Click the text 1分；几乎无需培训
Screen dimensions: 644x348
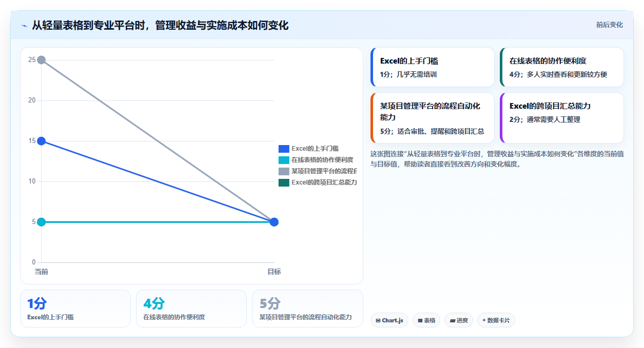pyautogui.click(x=408, y=74)
